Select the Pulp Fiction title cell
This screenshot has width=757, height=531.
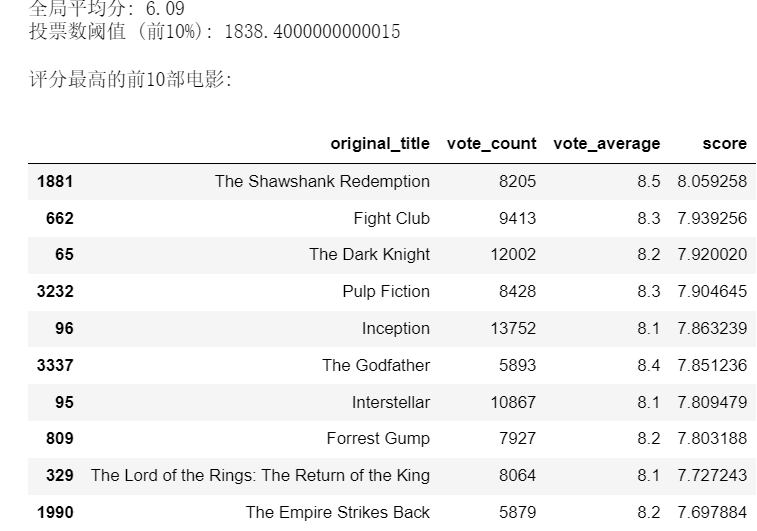(385, 291)
